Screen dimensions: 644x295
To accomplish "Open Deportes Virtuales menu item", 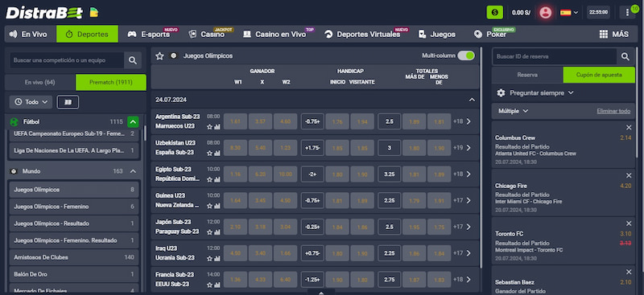I will [x=362, y=34].
